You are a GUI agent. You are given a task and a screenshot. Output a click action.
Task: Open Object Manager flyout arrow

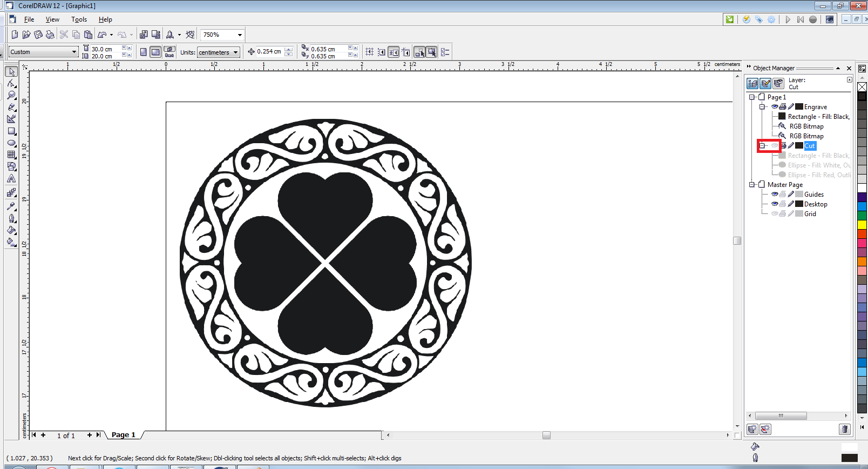pyautogui.click(x=850, y=80)
